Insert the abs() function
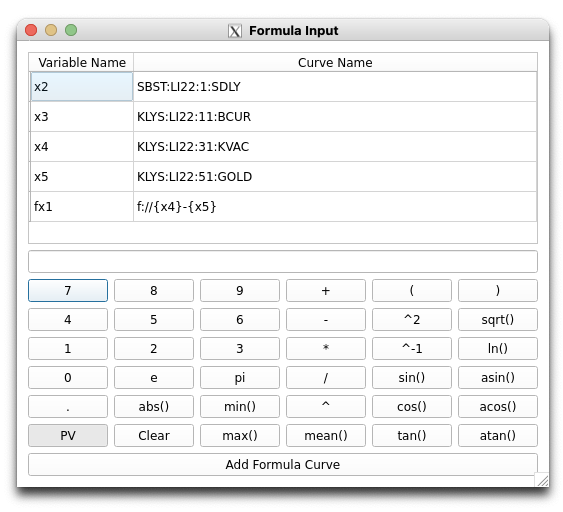 pos(154,407)
